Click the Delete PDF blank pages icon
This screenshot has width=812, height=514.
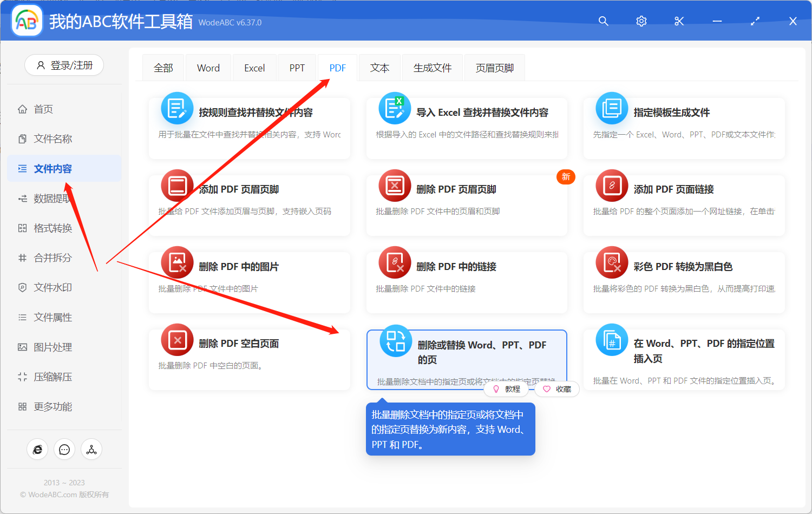click(177, 340)
